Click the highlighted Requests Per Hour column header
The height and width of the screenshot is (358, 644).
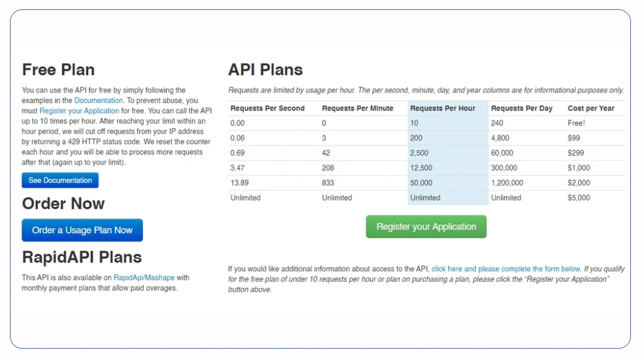[x=443, y=109]
